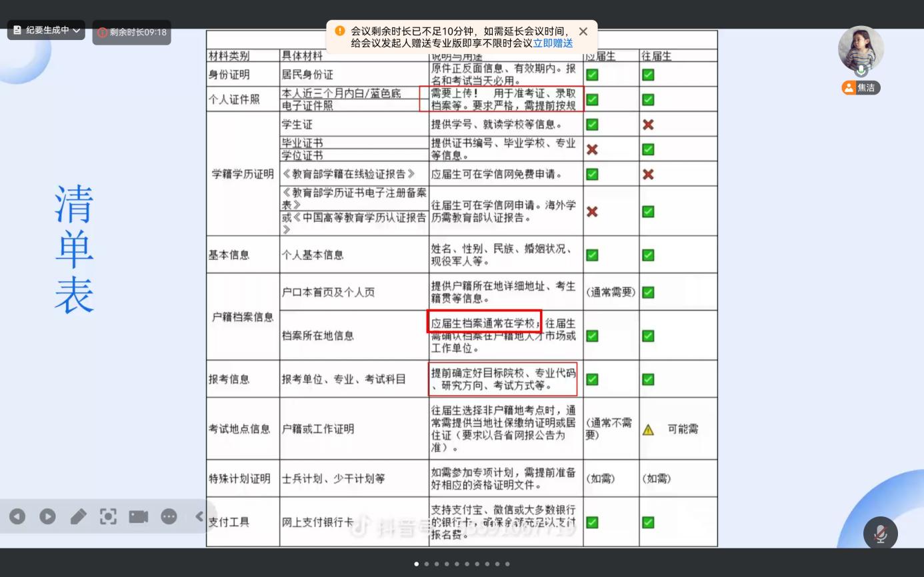
Task: Click the screen capture focus icon
Action: (x=108, y=516)
